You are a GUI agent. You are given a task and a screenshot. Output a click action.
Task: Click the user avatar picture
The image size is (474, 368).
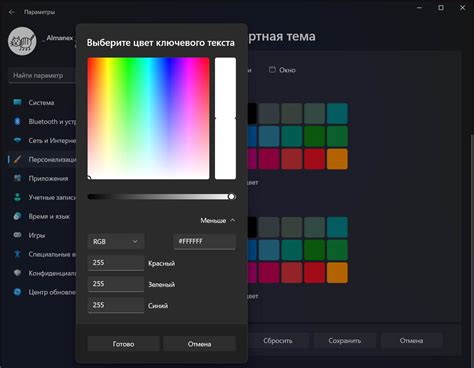[x=22, y=41]
